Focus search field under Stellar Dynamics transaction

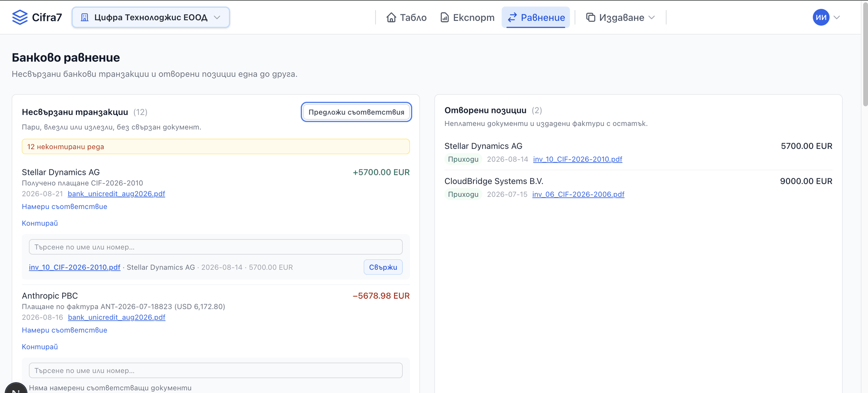[x=216, y=247]
